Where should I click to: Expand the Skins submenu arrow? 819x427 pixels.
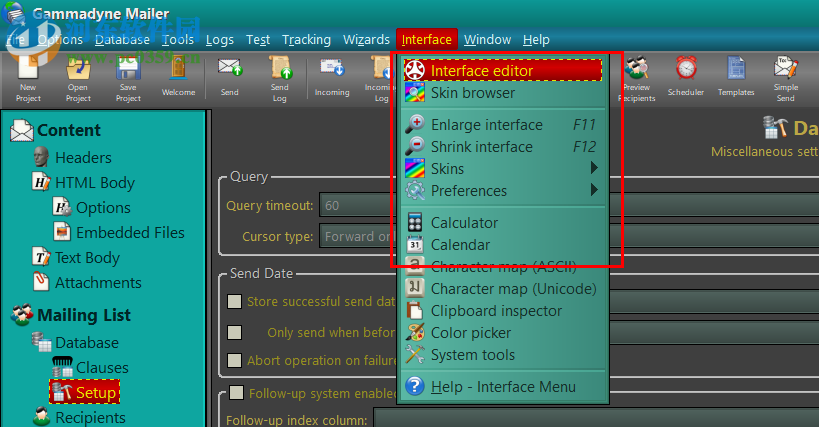pyautogui.click(x=594, y=168)
